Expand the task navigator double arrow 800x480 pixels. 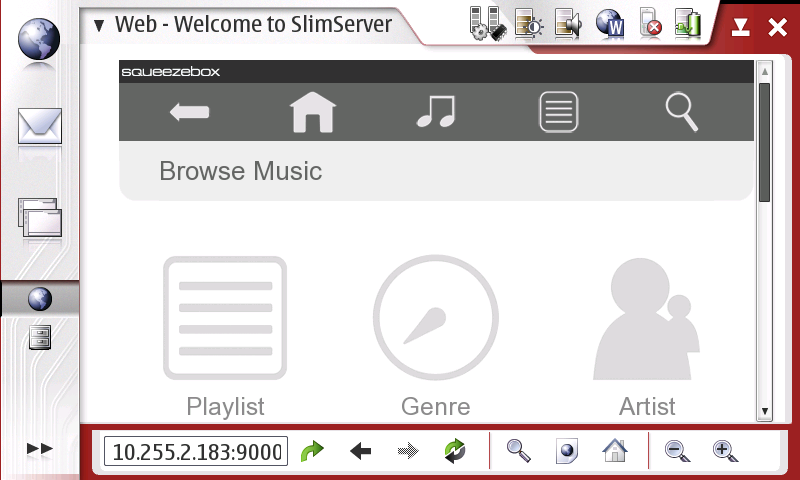click(39, 449)
